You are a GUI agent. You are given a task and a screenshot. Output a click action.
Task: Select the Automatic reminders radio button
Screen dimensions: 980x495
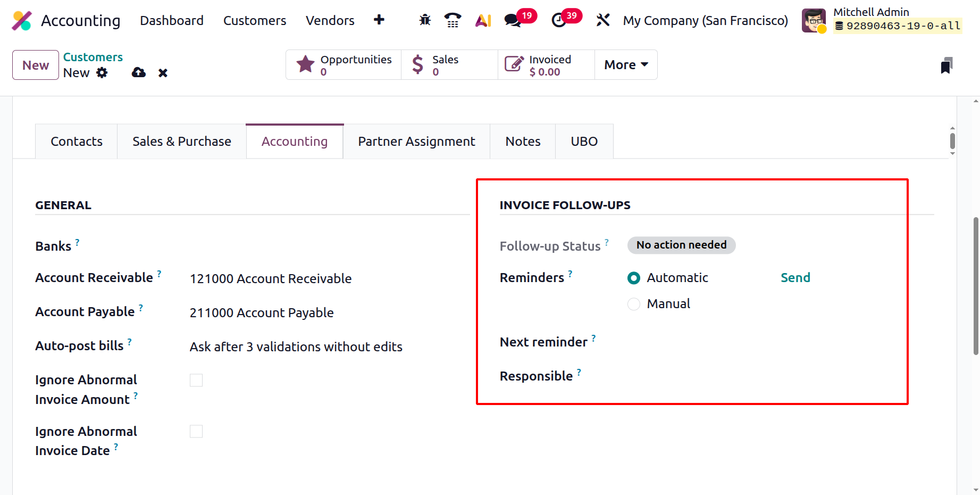pyautogui.click(x=634, y=278)
